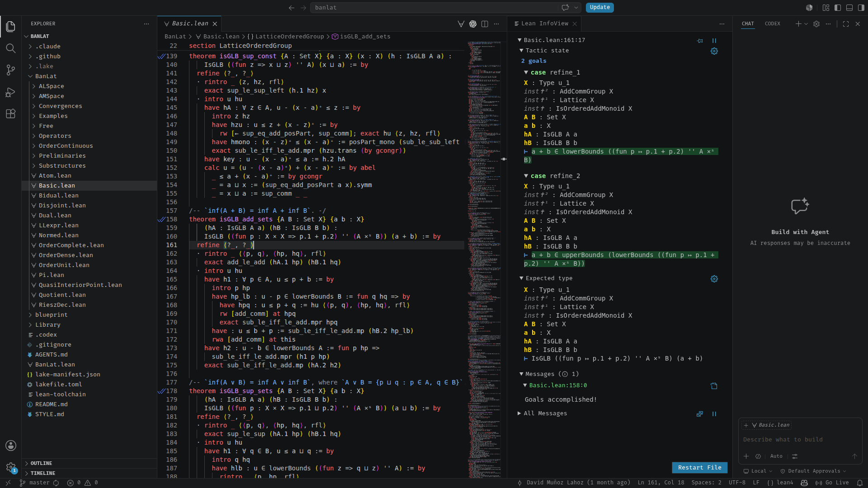Toggle secondary side bar visibility
868x488 pixels.
(x=861, y=8)
